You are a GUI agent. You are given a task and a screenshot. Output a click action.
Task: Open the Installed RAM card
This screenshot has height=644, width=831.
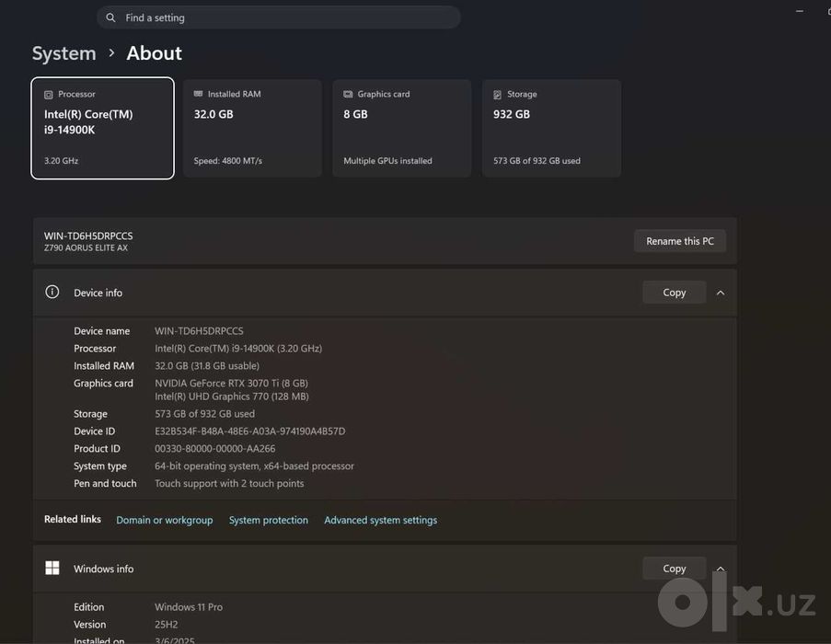[x=252, y=128]
